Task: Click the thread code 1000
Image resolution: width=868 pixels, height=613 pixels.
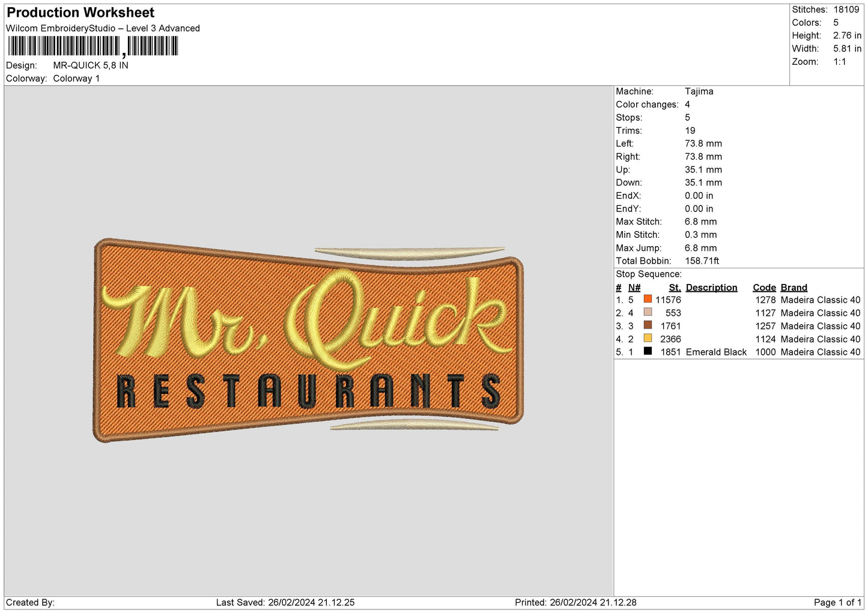Action: tap(765, 352)
